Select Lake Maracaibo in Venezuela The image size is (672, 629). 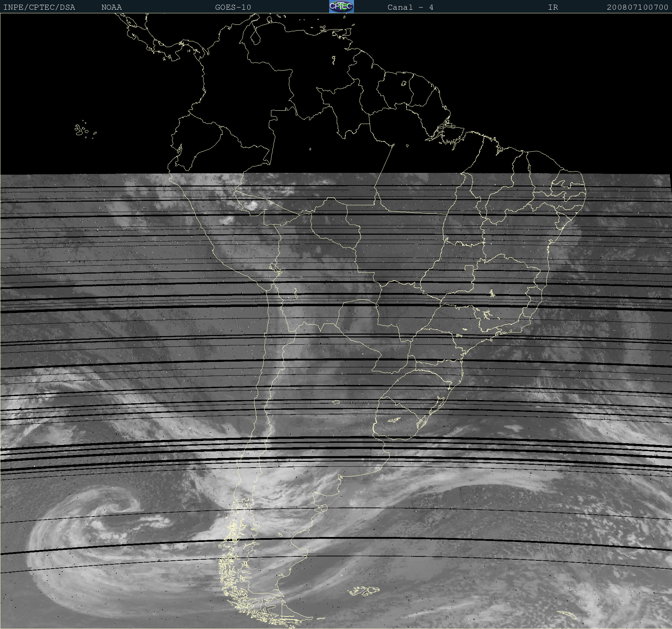coord(256,37)
